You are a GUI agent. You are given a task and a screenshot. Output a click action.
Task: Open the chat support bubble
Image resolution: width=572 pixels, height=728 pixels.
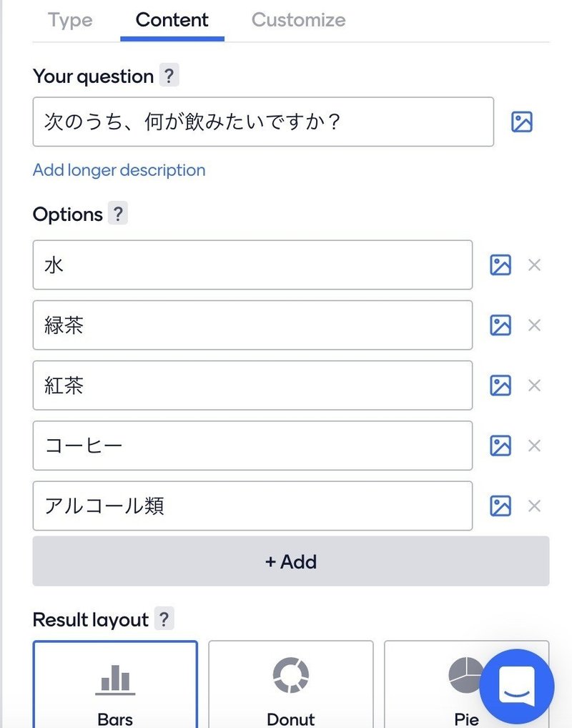(x=516, y=686)
